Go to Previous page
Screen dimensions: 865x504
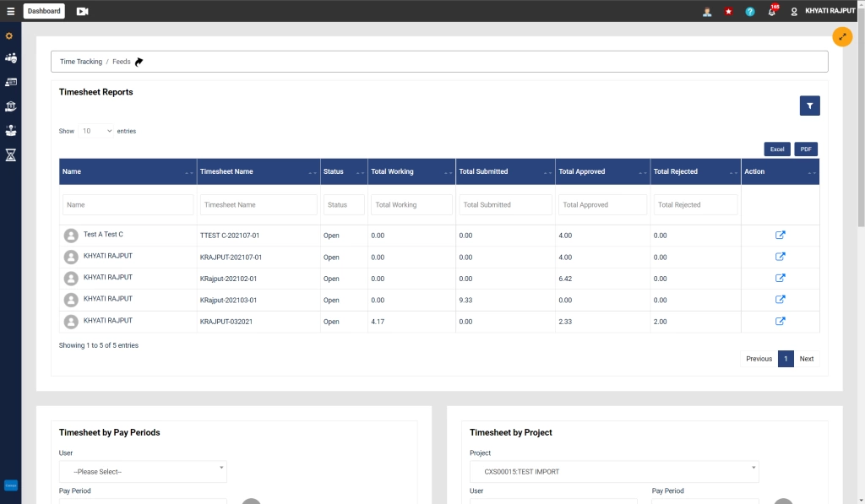(x=759, y=359)
